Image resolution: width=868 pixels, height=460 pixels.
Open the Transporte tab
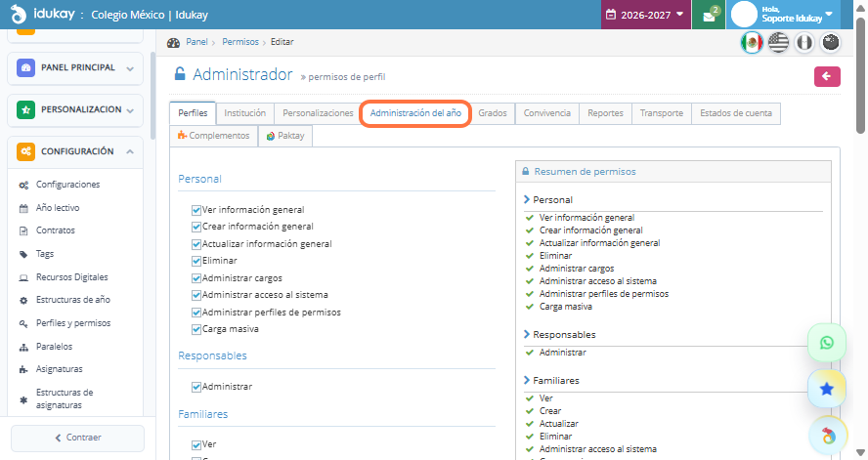coord(662,113)
